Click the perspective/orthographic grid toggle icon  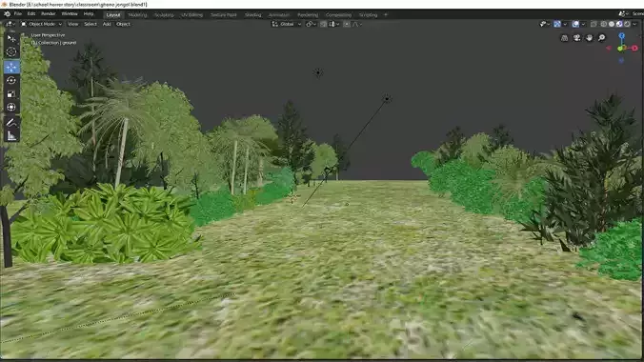[x=564, y=38]
